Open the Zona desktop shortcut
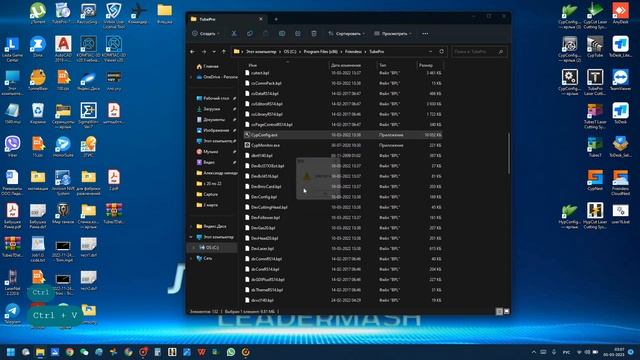Screen dimensions: 640x360 (38, 47)
